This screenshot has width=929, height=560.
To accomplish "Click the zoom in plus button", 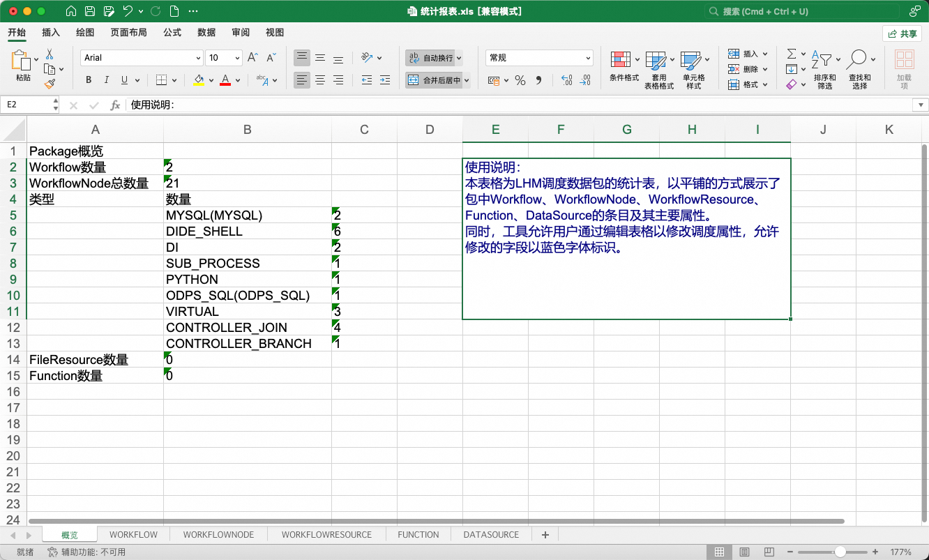I will [x=875, y=552].
